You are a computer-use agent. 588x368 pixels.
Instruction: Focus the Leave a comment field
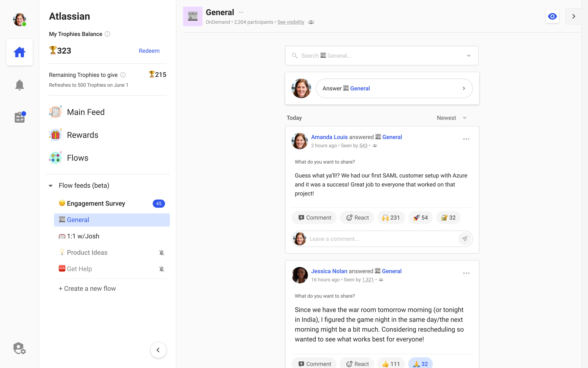[382, 239]
